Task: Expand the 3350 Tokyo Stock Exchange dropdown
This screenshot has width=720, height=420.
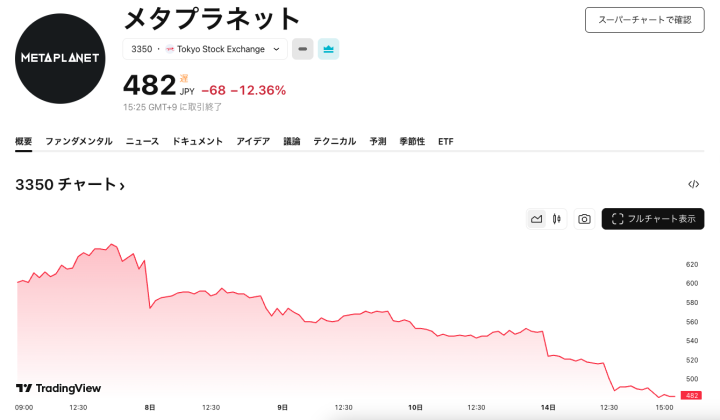Action: pyautogui.click(x=205, y=49)
